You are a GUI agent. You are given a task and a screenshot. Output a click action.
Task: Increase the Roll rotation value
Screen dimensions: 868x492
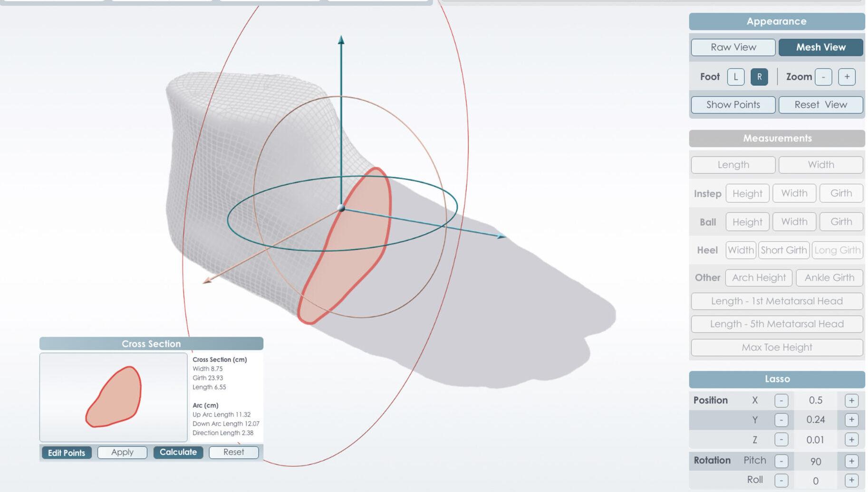point(851,480)
